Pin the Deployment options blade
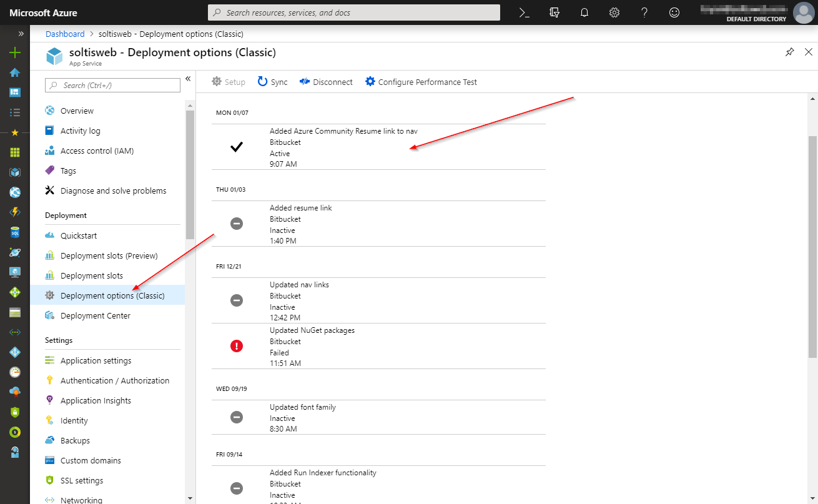Image resolution: width=818 pixels, height=504 pixels. click(789, 52)
